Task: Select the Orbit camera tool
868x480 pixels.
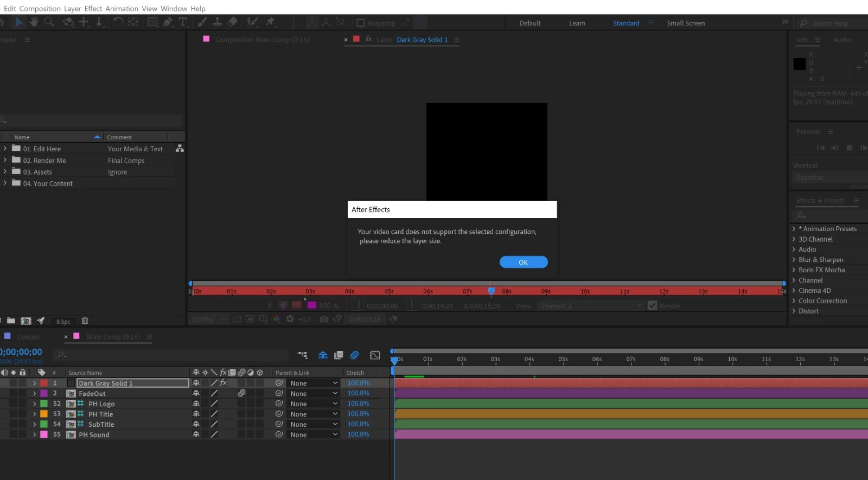Action: [68, 22]
